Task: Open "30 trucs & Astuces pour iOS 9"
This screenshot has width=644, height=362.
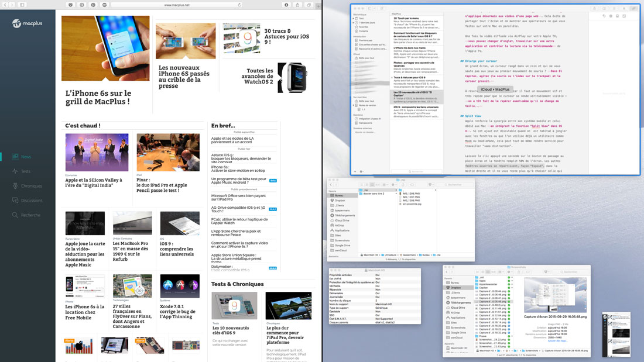Action: click(x=287, y=36)
